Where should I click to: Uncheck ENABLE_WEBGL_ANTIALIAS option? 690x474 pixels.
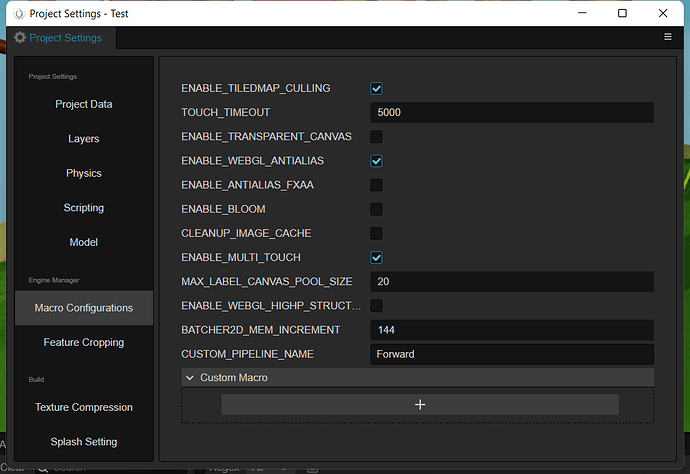pos(376,161)
